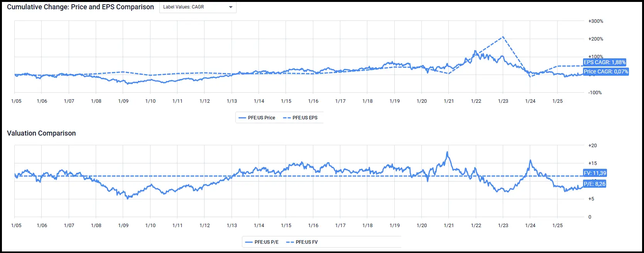
Task: Click the dashed line icon beside PFE:US EPS
Action: [x=287, y=118]
